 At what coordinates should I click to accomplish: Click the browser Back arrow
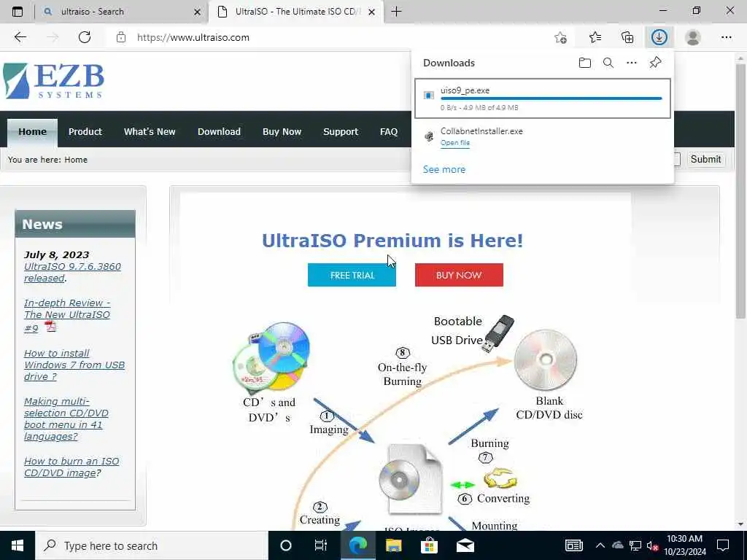point(20,37)
